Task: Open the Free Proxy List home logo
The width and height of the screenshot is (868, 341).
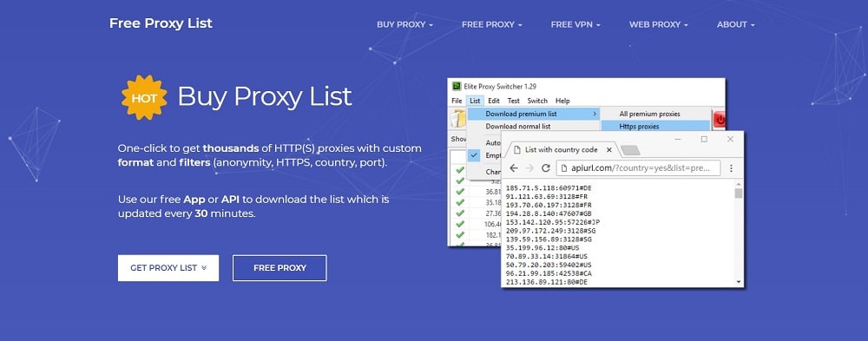Action: point(161,23)
